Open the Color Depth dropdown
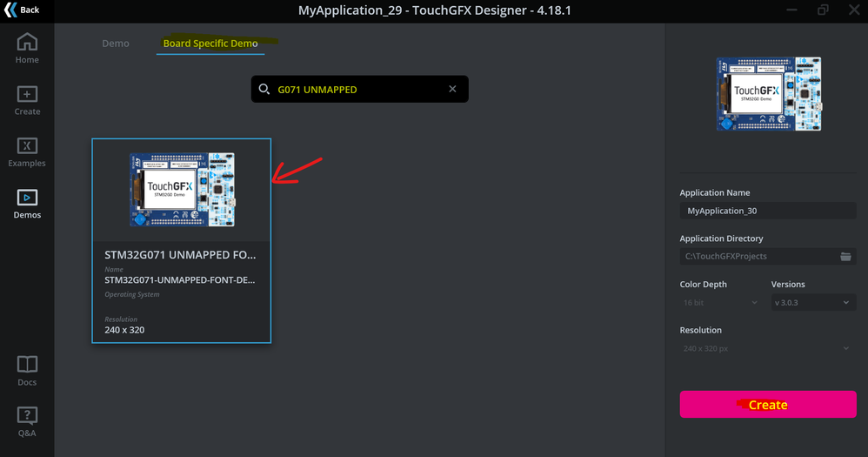The height and width of the screenshot is (457, 868). (720, 302)
